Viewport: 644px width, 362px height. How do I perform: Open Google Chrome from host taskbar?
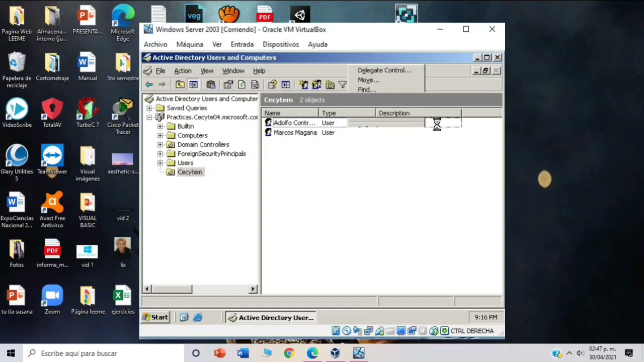click(289, 353)
